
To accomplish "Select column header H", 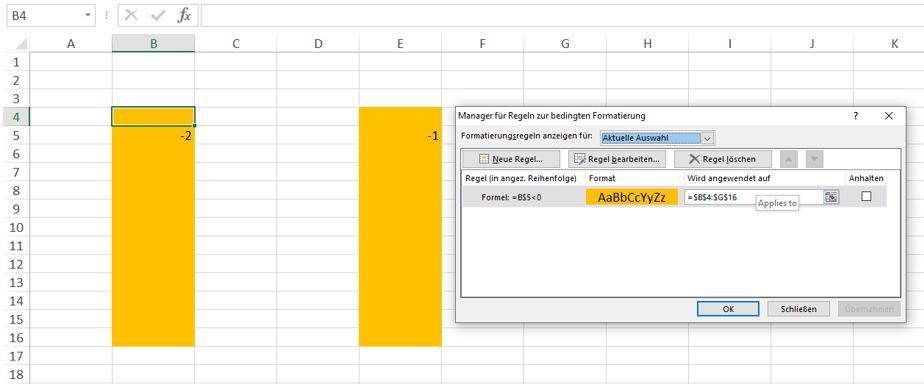I will tap(648, 44).
